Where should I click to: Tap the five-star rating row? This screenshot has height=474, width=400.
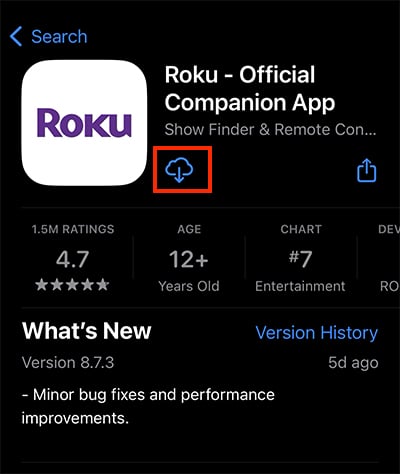72,285
